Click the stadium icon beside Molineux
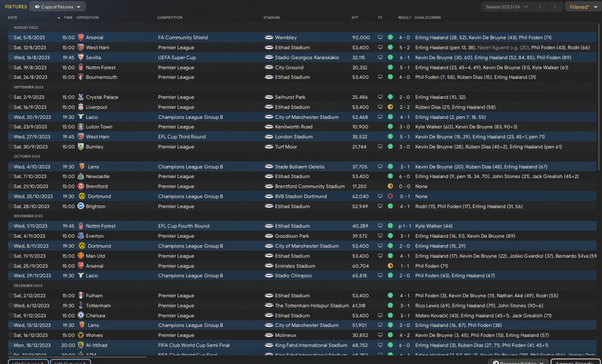The height and width of the screenshot is (364, 602). [x=269, y=335]
